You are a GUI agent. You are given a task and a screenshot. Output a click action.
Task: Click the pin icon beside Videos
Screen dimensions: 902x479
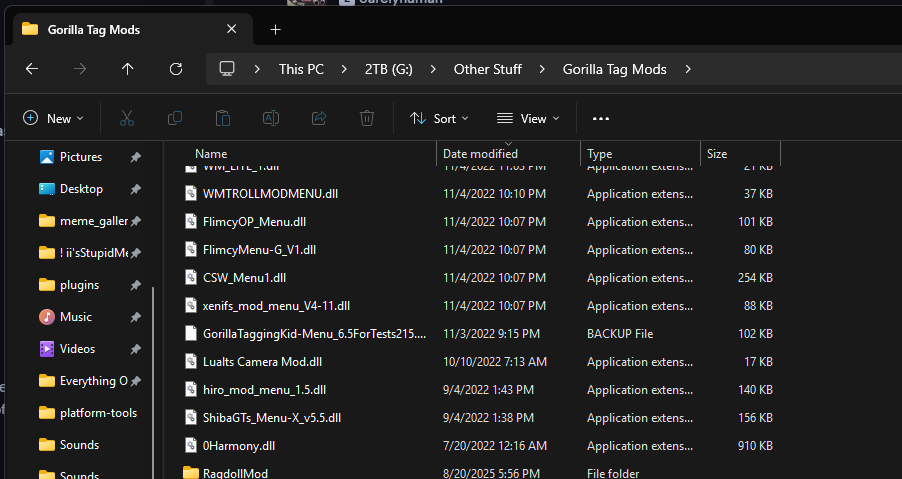(x=136, y=349)
